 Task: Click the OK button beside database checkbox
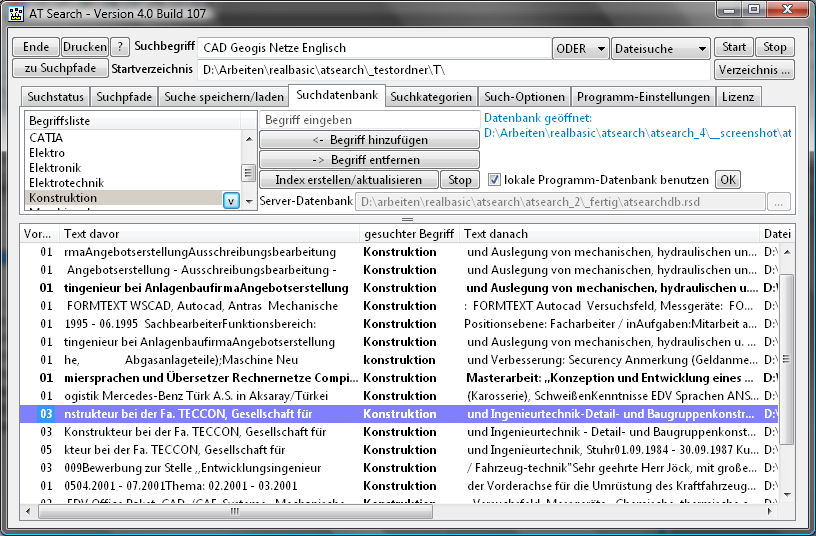[x=728, y=180]
